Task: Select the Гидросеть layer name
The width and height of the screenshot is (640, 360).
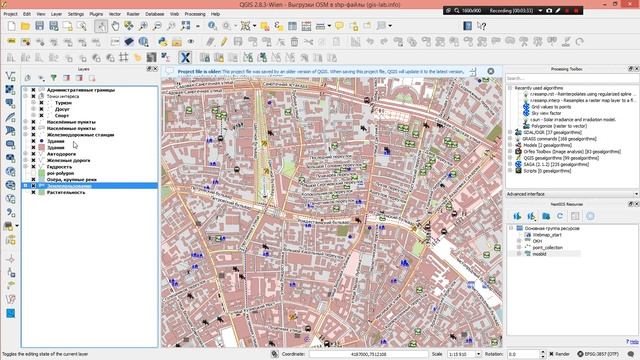Action: [59, 167]
